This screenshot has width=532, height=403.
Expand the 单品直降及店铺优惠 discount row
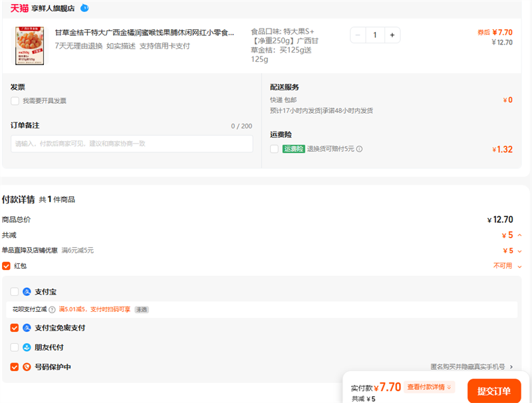[x=519, y=251]
